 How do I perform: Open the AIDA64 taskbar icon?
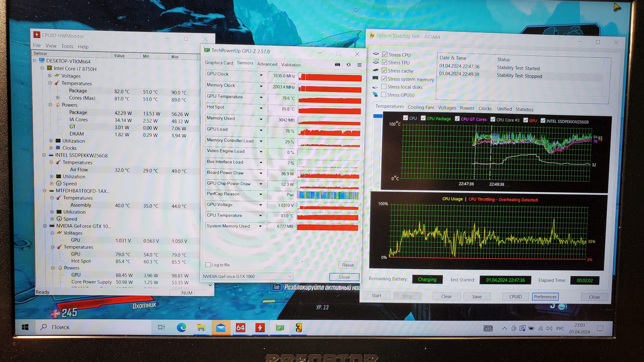(x=240, y=327)
